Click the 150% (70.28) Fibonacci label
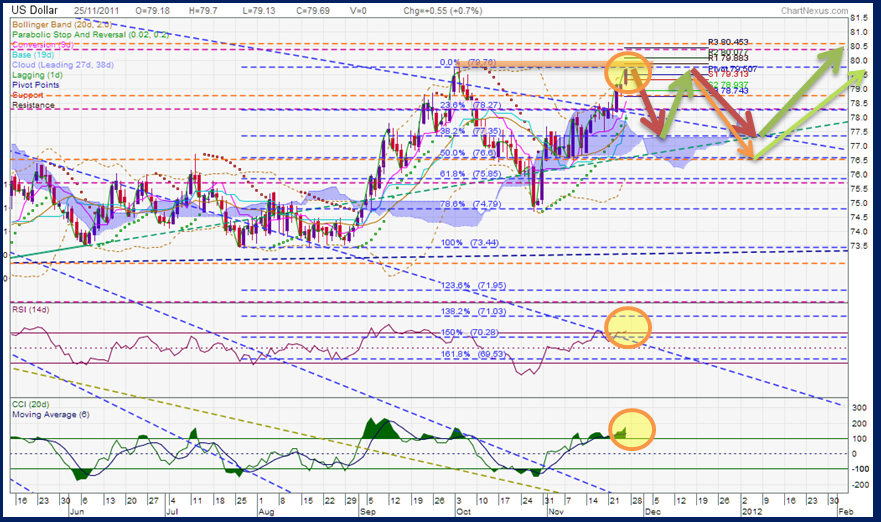Screen dimensions: 881x522 tap(470, 333)
